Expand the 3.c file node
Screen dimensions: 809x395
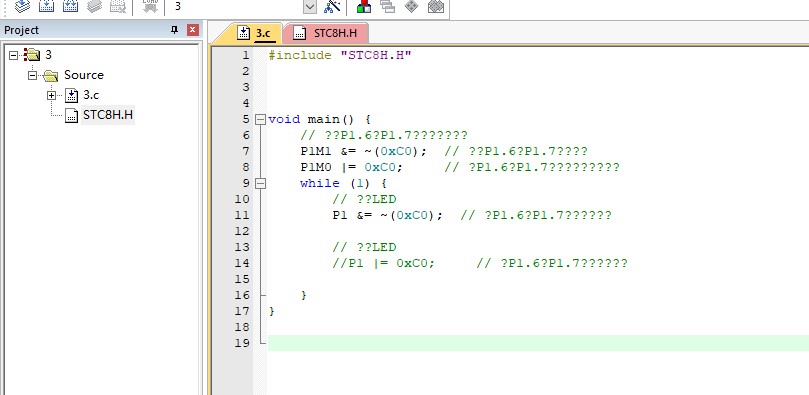coord(51,95)
